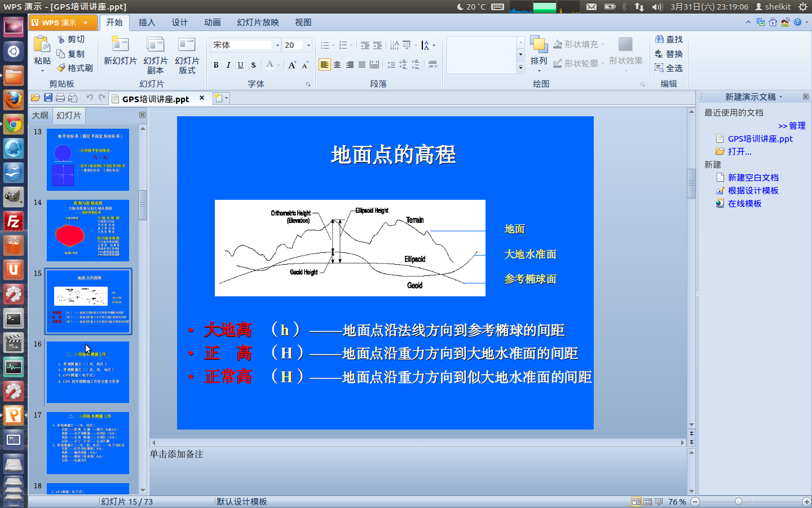Create a 新建空白文档

(753, 177)
